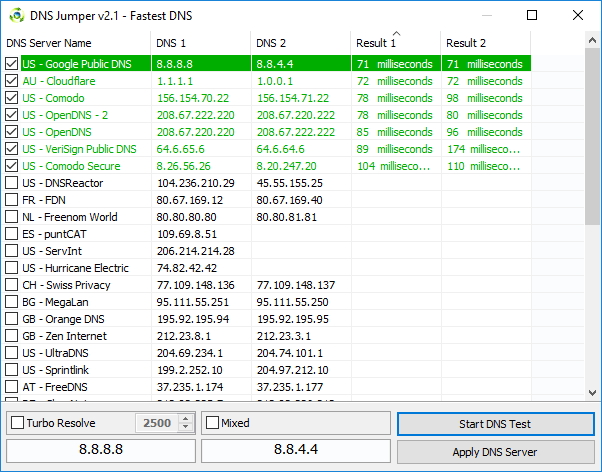Enable the Mixed checkbox
602x472 pixels.
(212, 423)
